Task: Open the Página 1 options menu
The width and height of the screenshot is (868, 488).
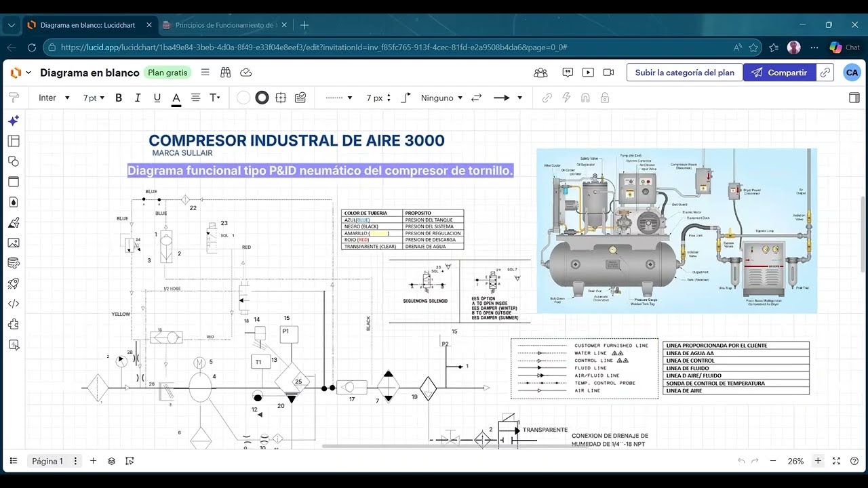Action: tap(75, 461)
